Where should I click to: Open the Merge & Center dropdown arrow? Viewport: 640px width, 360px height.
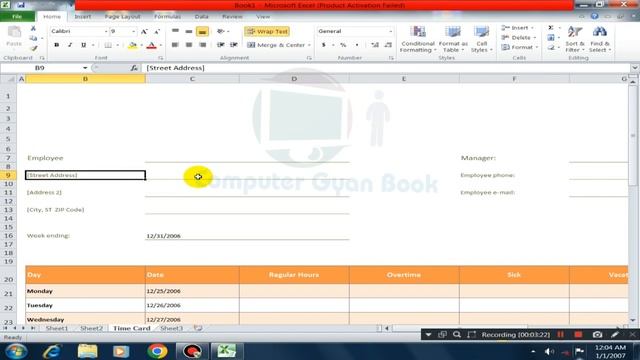[309, 45]
